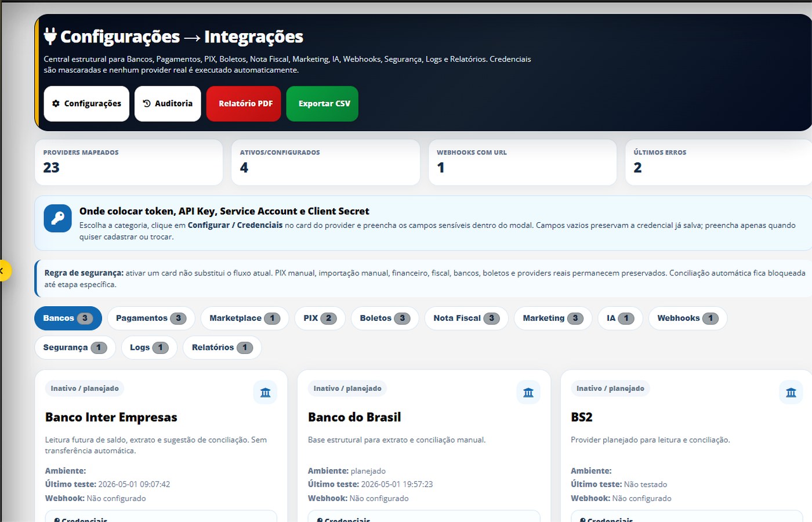Open the Relatórios category tab
Viewport: 812px width, 522px height.
(222, 347)
